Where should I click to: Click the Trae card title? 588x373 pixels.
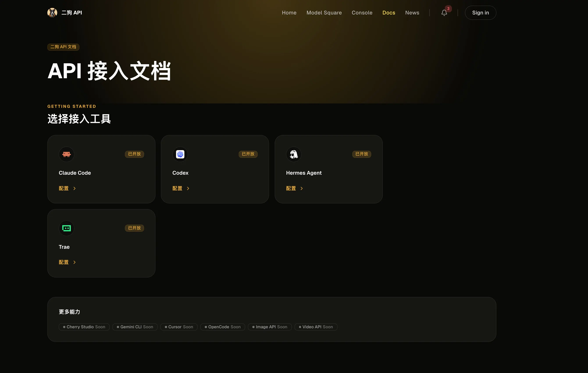click(64, 247)
